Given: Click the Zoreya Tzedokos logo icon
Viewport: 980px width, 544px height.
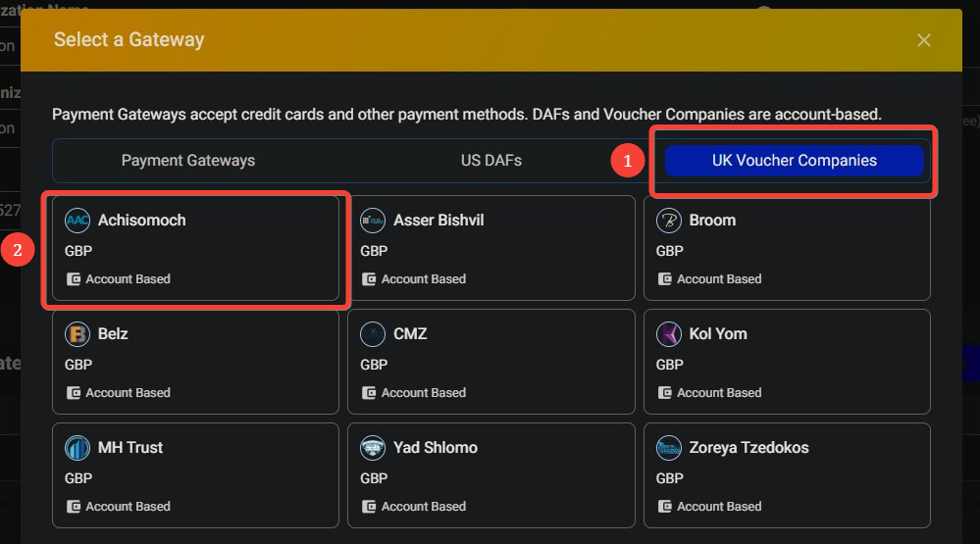Looking at the screenshot, I should (x=669, y=448).
